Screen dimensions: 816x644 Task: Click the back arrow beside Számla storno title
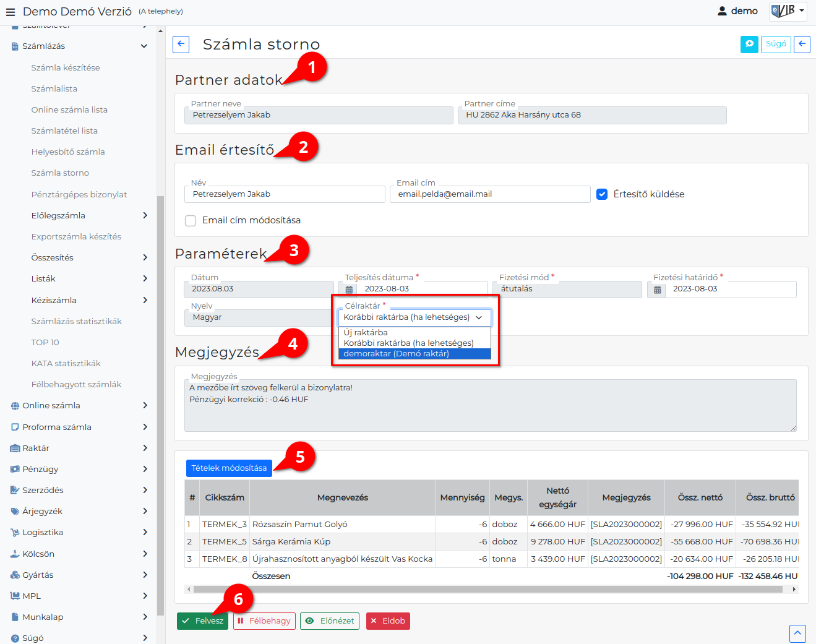point(181,44)
